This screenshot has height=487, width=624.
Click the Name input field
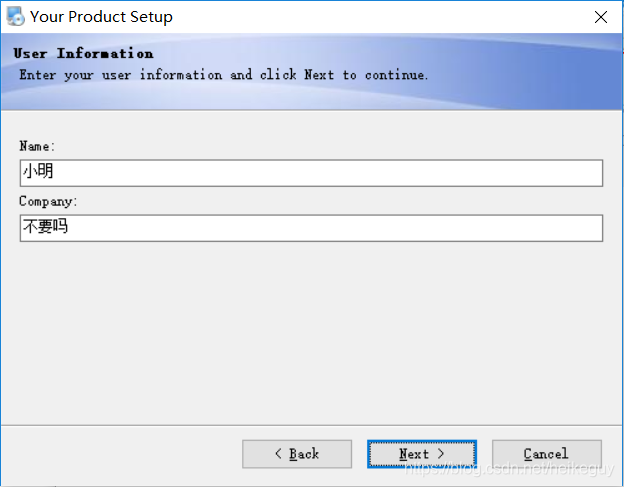311,173
